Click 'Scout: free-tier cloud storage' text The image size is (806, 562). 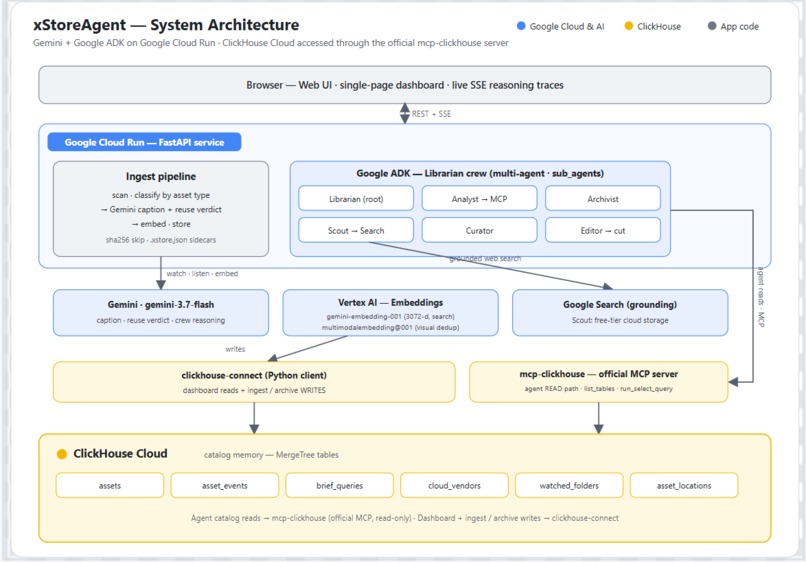coord(620,320)
